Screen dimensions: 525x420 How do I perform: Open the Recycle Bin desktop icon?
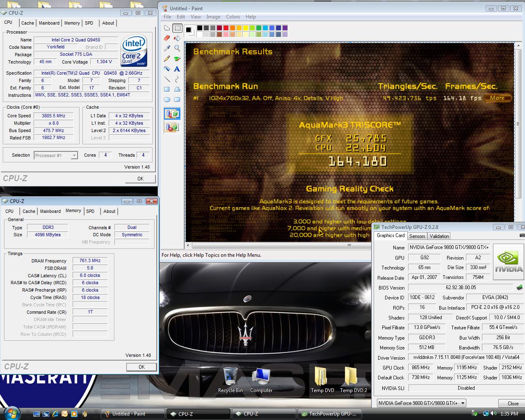230,380
